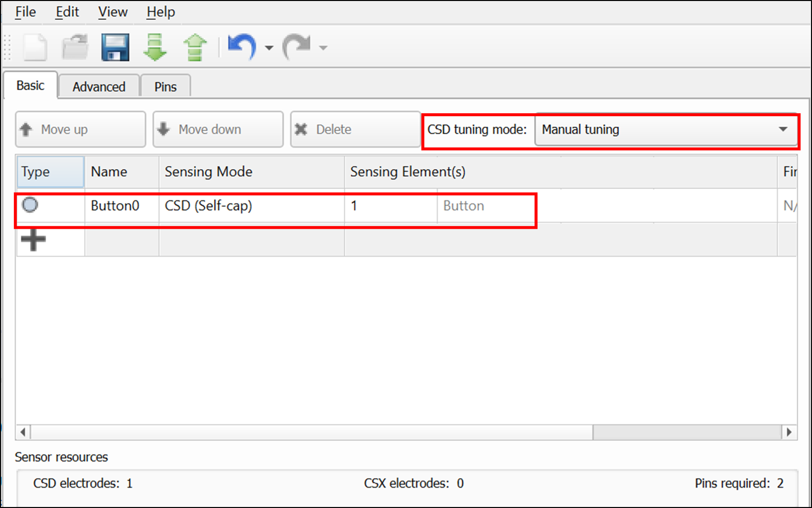Open the File menu
This screenshot has width=812, height=508.
pyautogui.click(x=25, y=12)
